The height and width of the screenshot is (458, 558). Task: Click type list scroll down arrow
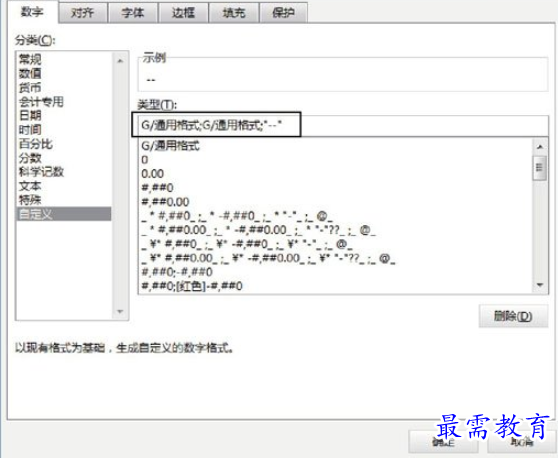(540, 285)
